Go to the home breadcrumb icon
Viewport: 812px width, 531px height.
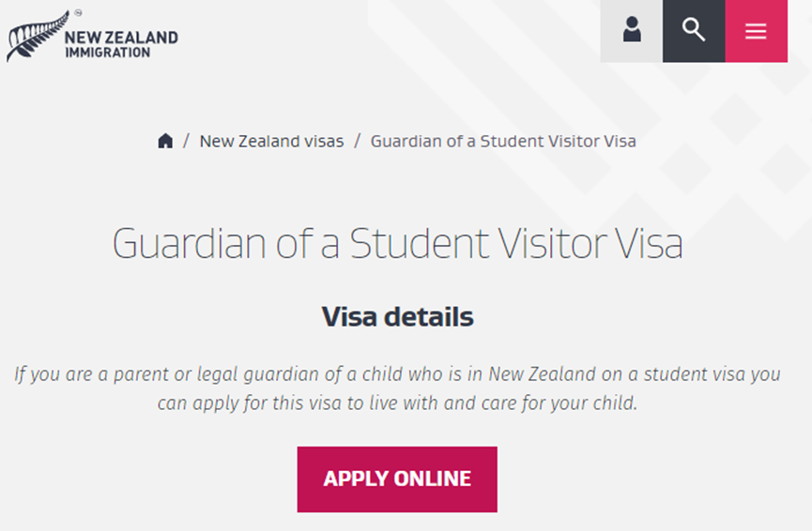click(x=165, y=141)
